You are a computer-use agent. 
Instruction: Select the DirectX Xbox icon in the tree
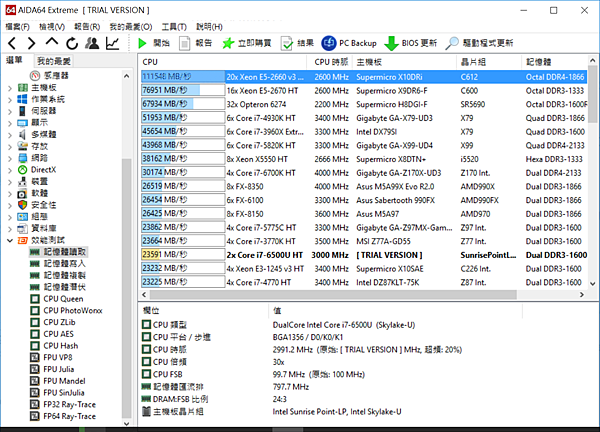pyautogui.click(x=23, y=170)
